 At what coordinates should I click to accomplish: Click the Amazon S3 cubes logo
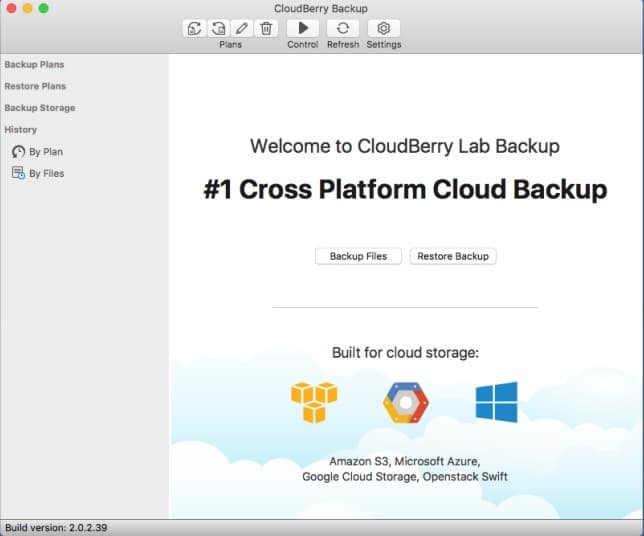click(314, 403)
